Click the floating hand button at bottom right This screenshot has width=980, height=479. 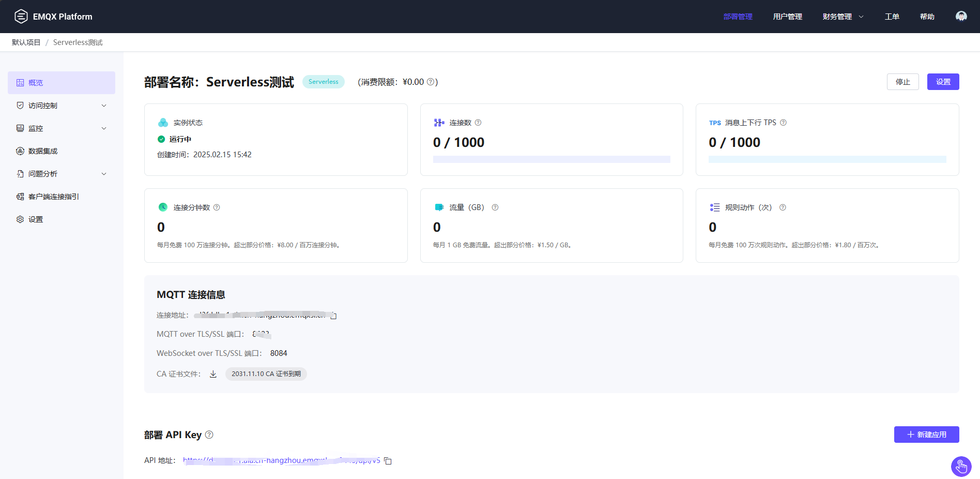click(961, 467)
